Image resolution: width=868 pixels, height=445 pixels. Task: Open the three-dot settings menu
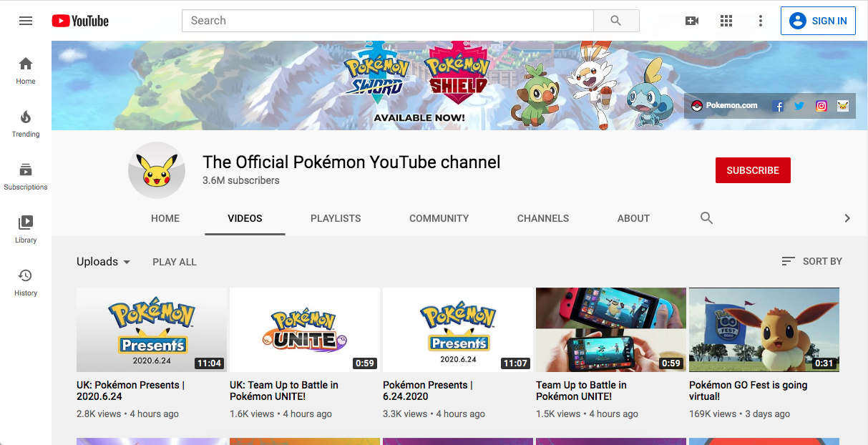(x=761, y=21)
